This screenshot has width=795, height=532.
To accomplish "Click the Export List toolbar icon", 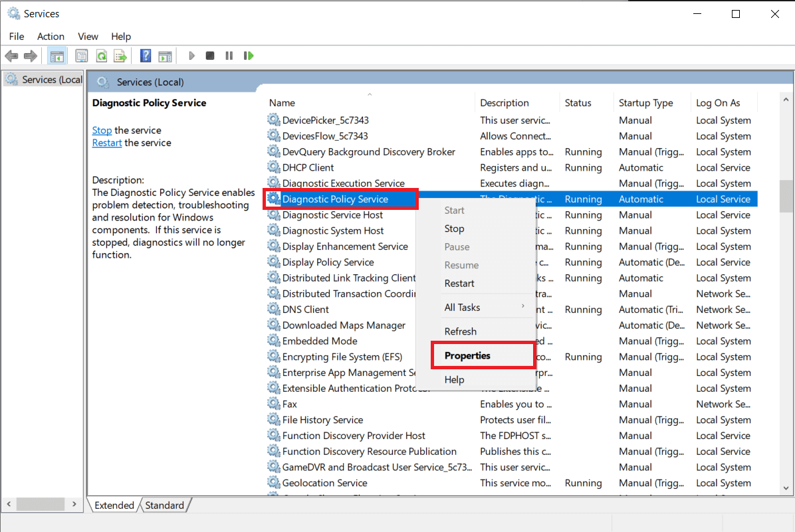I will tap(120, 56).
